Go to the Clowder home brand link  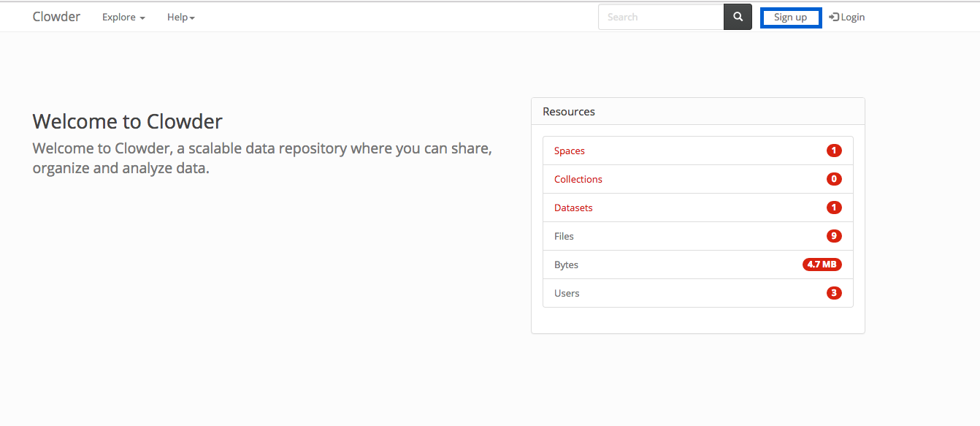(x=56, y=17)
